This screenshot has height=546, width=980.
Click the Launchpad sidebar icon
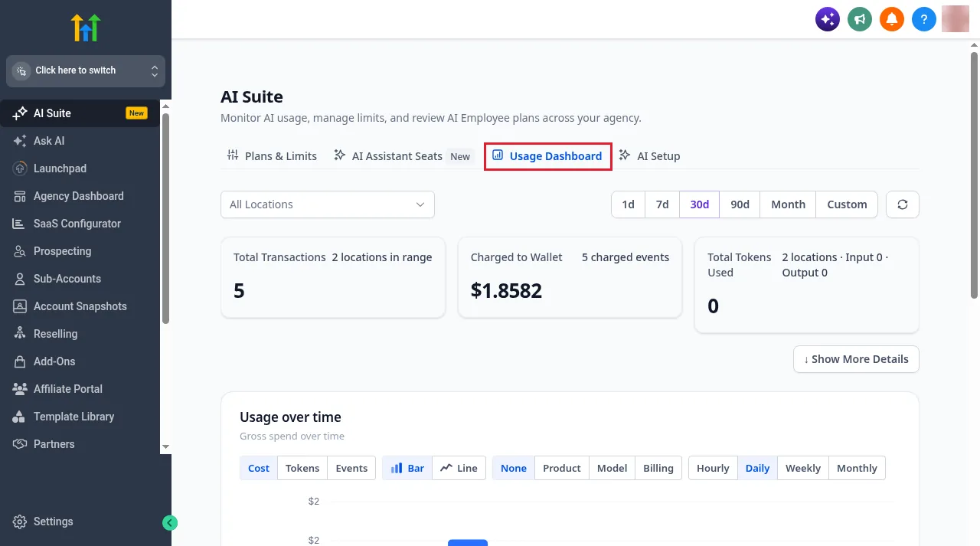click(20, 168)
